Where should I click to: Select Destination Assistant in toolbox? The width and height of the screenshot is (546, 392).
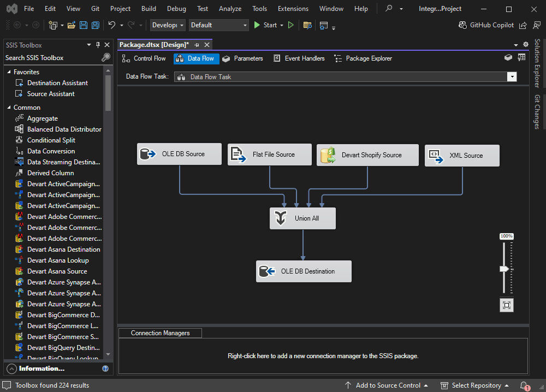tap(57, 83)
